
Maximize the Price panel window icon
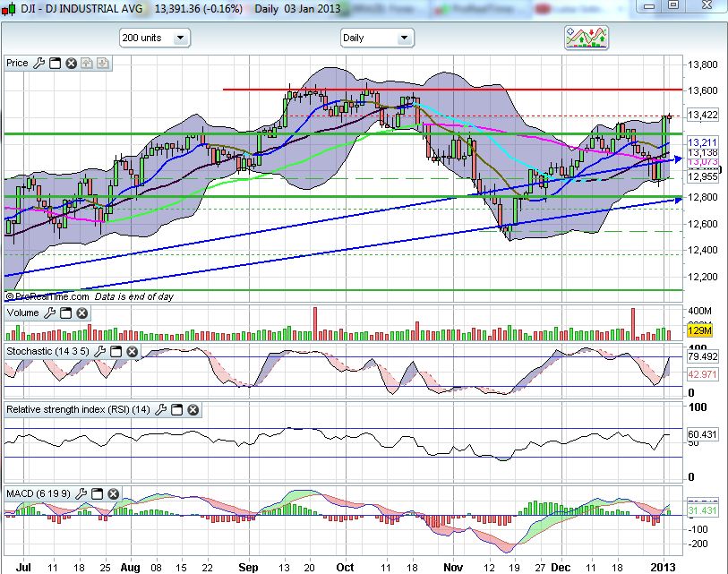[x=56, y=64]
